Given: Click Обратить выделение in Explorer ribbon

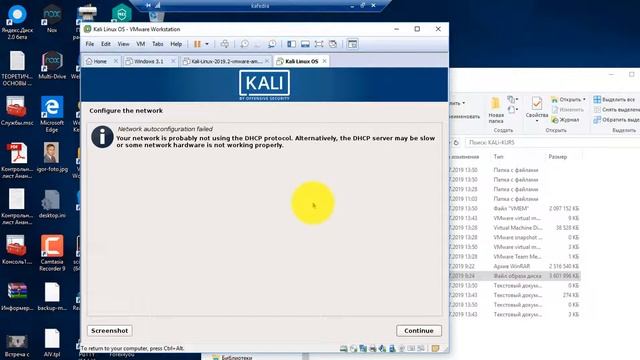Looking at the screenshot, I should pyautogui.click(x=616, y=120).
